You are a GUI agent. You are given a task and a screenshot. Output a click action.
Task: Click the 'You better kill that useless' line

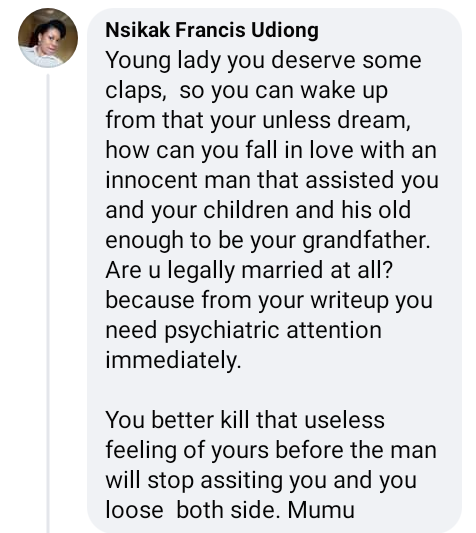click(x=245, y=420)
